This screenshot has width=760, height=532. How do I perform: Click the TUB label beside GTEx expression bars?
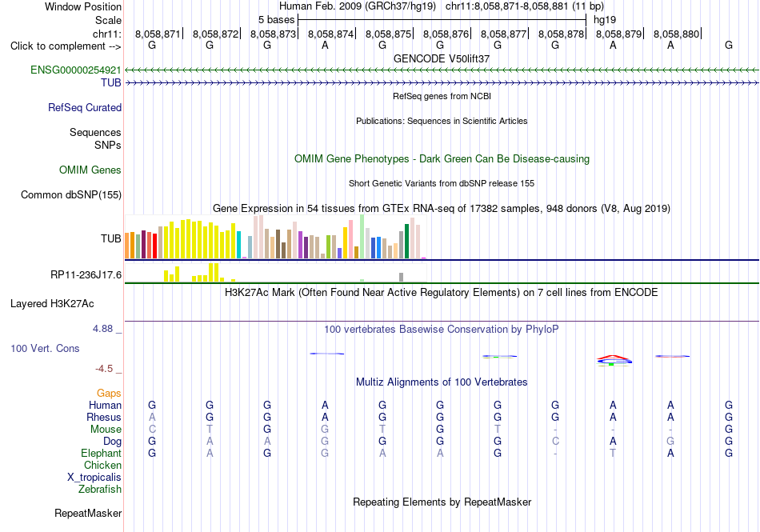point(111,238)
